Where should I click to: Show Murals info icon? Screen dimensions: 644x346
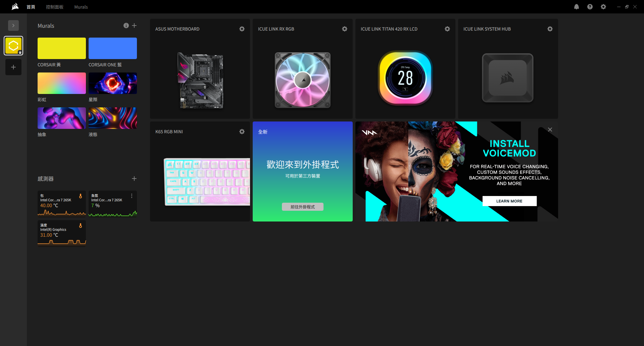tap(126, 26)
